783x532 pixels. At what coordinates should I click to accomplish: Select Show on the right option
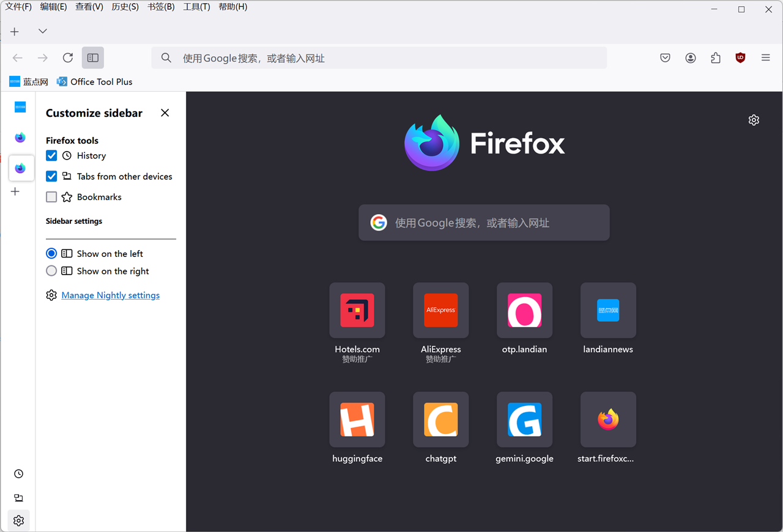(x=51, y=271)
